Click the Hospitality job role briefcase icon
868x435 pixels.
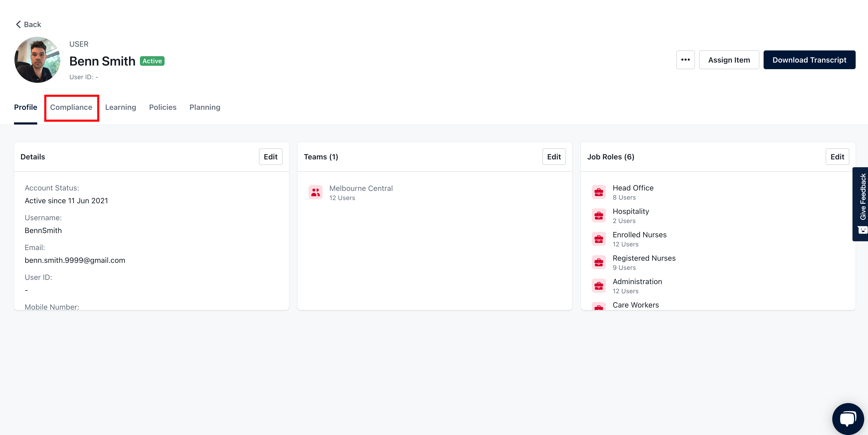(x=598, y=215)
